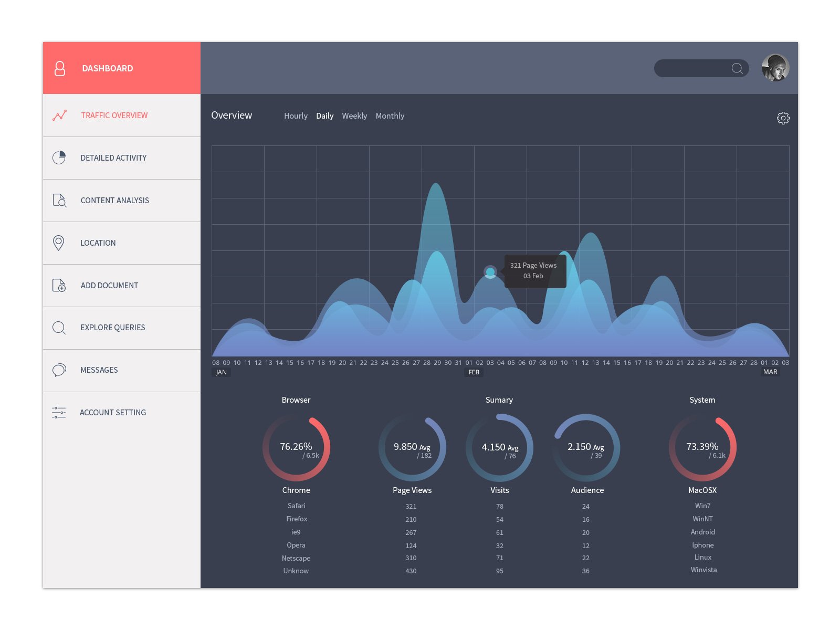
Task: Click the Dashboard user profile icon
Action: click(60, 68)
